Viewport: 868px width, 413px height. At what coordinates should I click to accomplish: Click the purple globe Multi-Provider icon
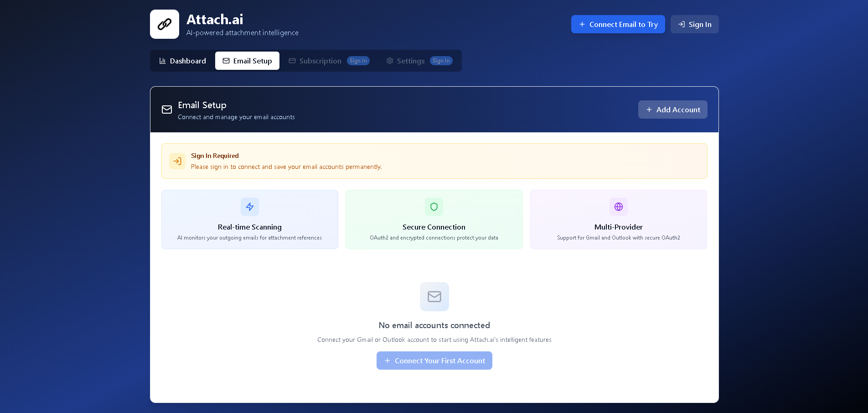click(x=619, y=207)
